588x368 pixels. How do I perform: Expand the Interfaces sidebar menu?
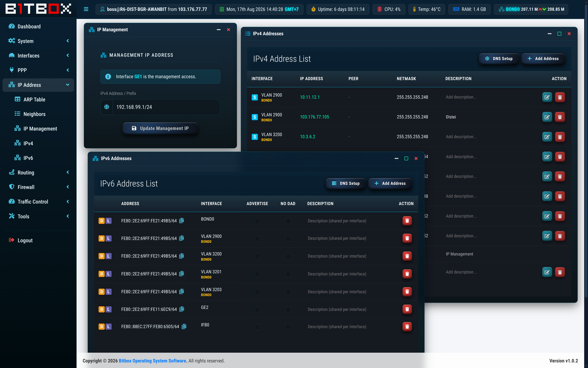[x=38, y=56]
